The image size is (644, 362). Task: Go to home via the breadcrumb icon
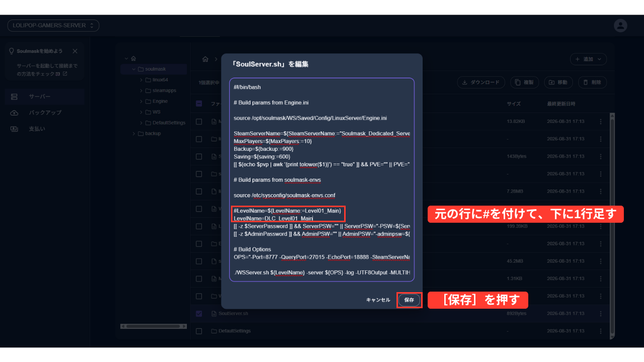click(x=205, y=59)
